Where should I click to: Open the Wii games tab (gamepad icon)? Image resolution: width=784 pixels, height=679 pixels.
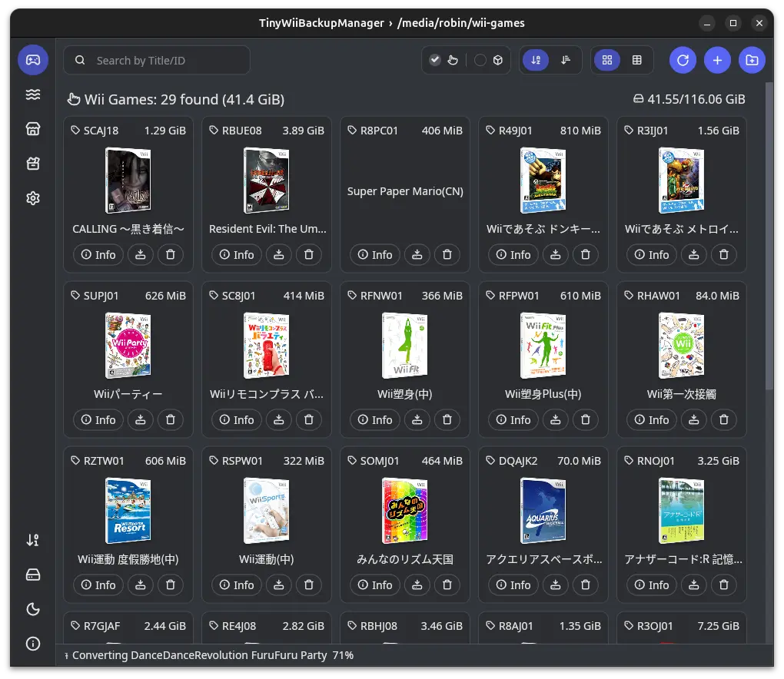tap(33, 60)
